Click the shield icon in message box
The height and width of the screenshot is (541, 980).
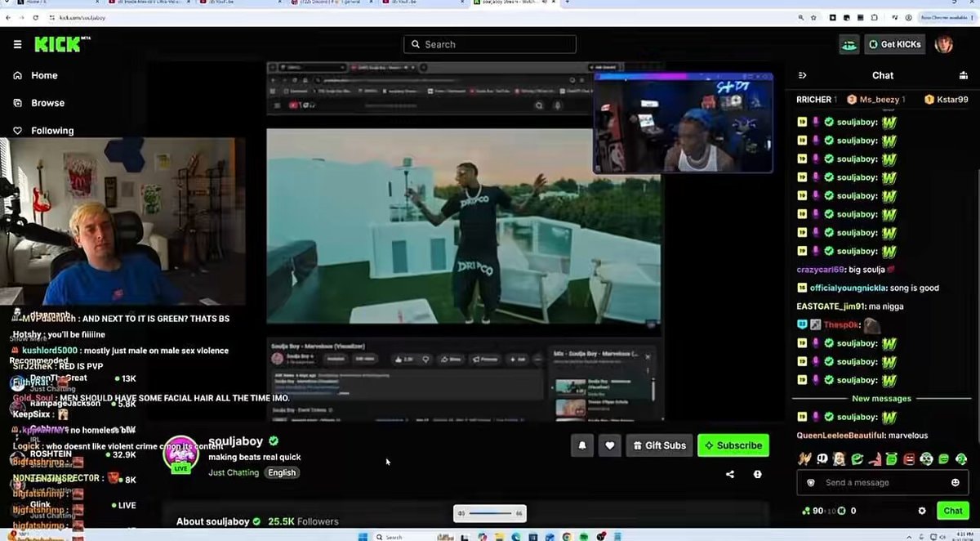pos(811,483)
